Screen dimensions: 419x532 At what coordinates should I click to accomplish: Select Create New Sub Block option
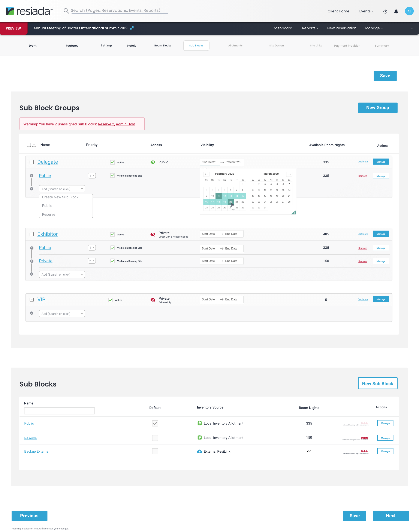click(x=60, y=197)
